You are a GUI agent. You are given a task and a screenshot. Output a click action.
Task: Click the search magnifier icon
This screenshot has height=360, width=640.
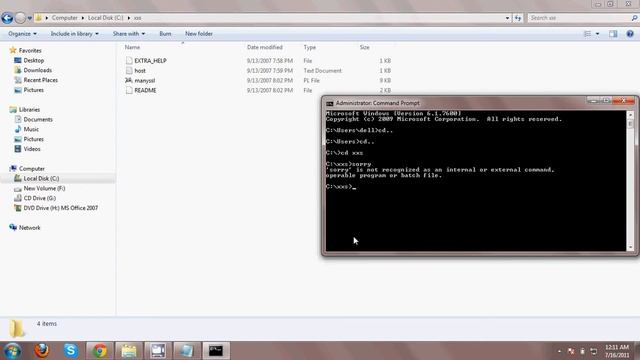(x=634, y=18)
